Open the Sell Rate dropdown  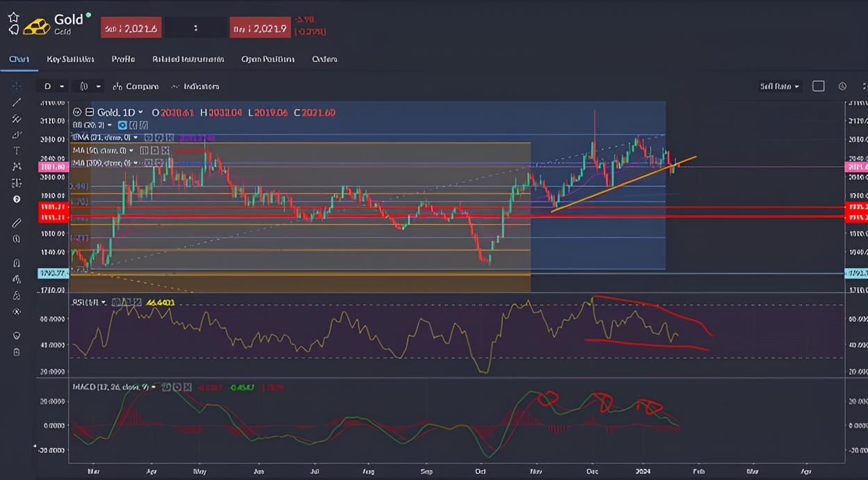point(779,86)
